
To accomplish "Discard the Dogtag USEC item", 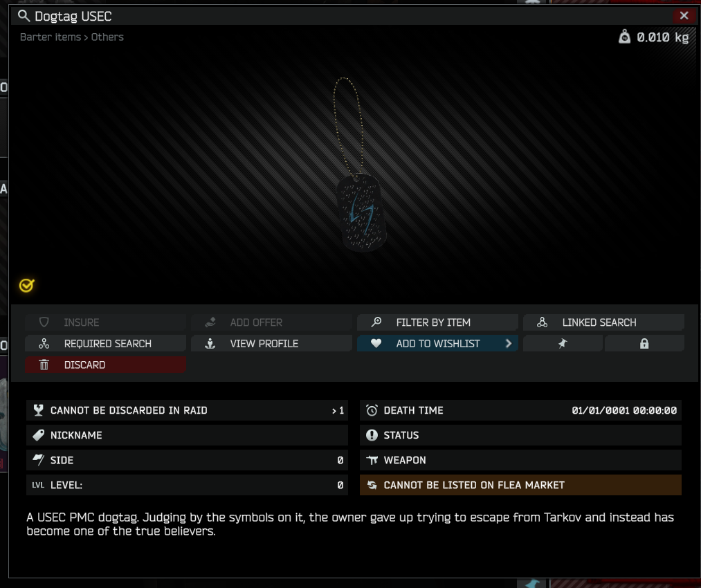I will [105, 365].
